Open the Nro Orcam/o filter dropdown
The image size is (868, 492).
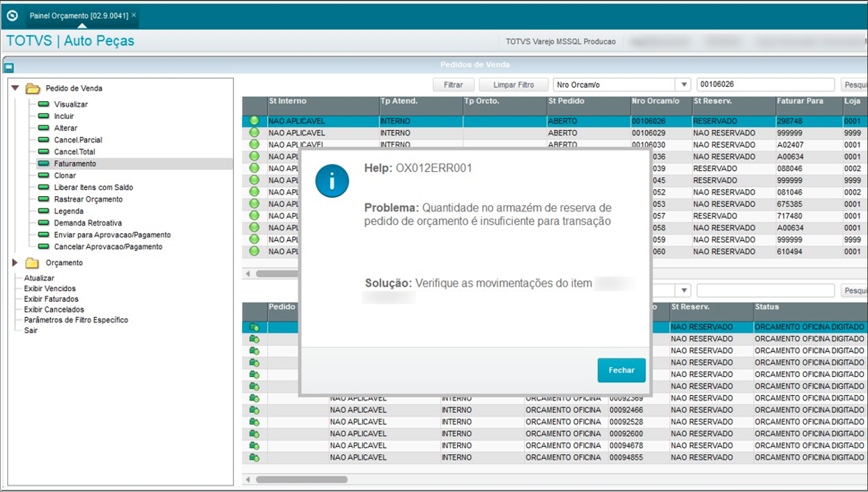pos(684,85)
